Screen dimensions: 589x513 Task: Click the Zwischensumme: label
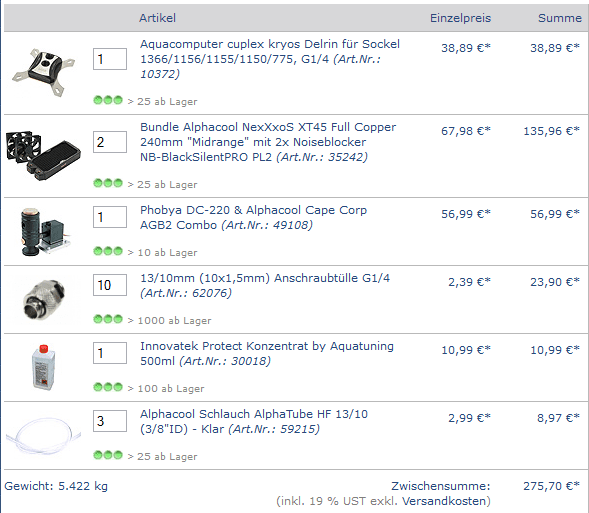coord(441,486)
